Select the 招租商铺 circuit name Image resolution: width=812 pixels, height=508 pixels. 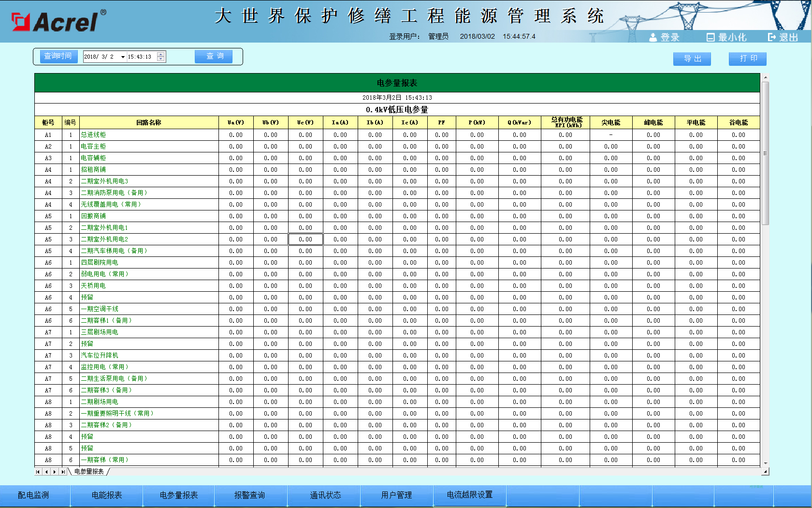click(x=93, y=170)
